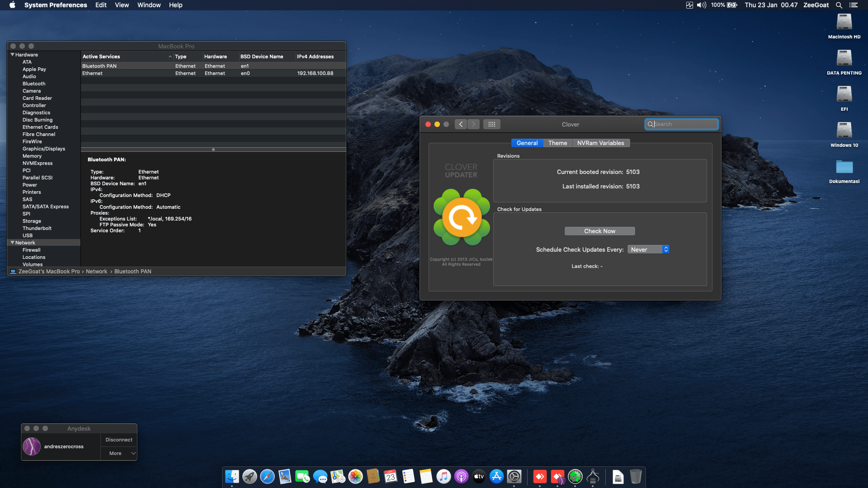
Task: Select the Dokumentasi folder on the desktop
Action: (x=844, y=171)
